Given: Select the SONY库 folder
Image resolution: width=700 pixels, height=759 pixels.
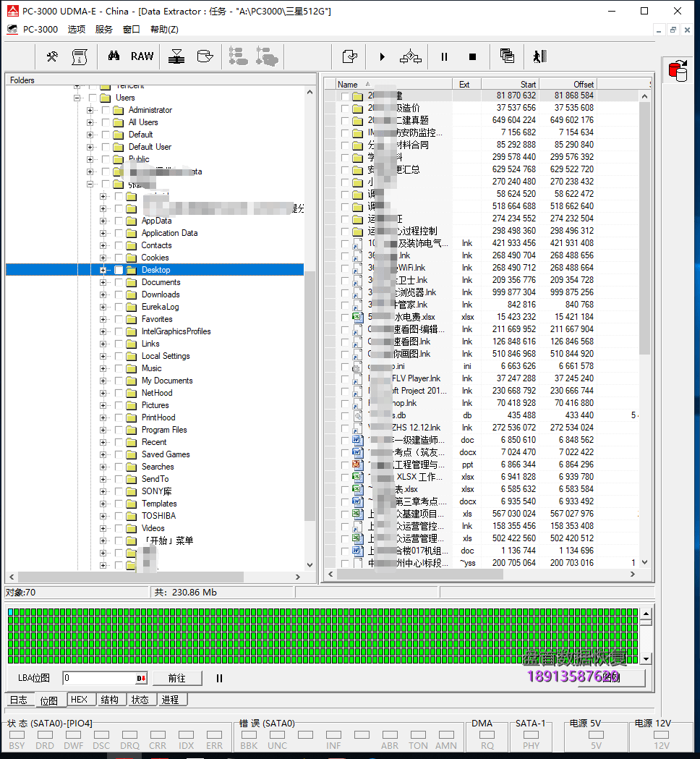Looking at the screenshot, I should click(157, 491).
